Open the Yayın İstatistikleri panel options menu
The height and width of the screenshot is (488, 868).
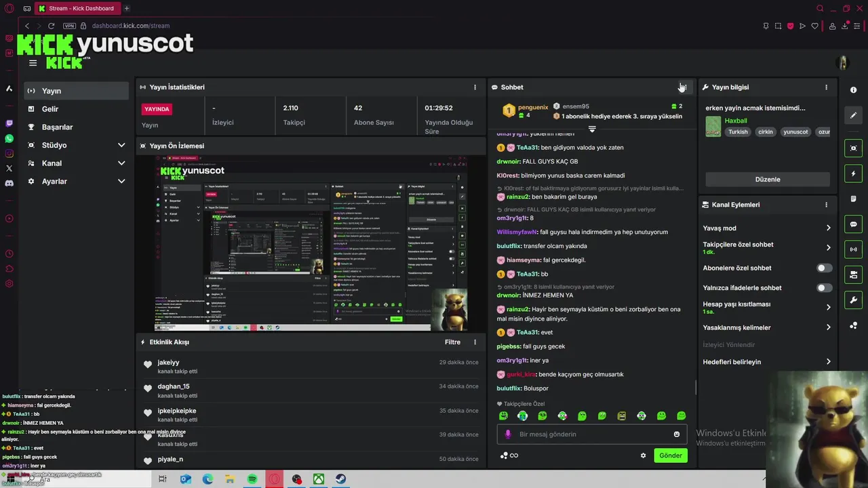pyautogui.click(x=475, y=87)
